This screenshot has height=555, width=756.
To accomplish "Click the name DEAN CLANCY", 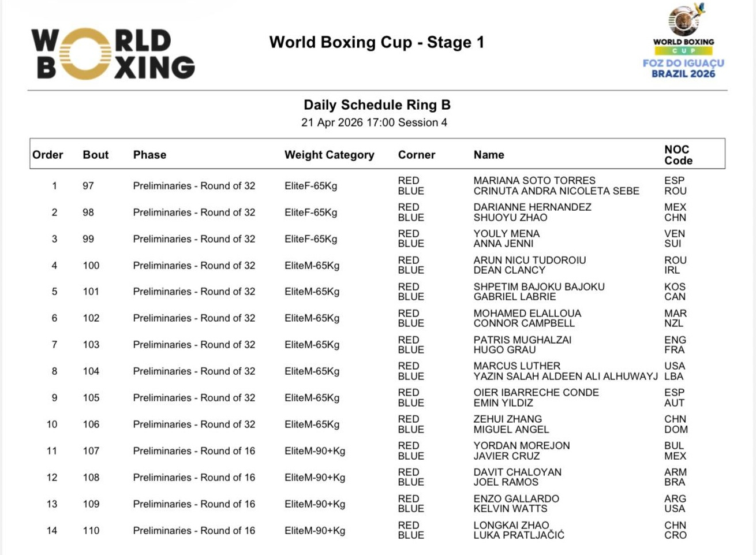I will [x=509, y=270].
